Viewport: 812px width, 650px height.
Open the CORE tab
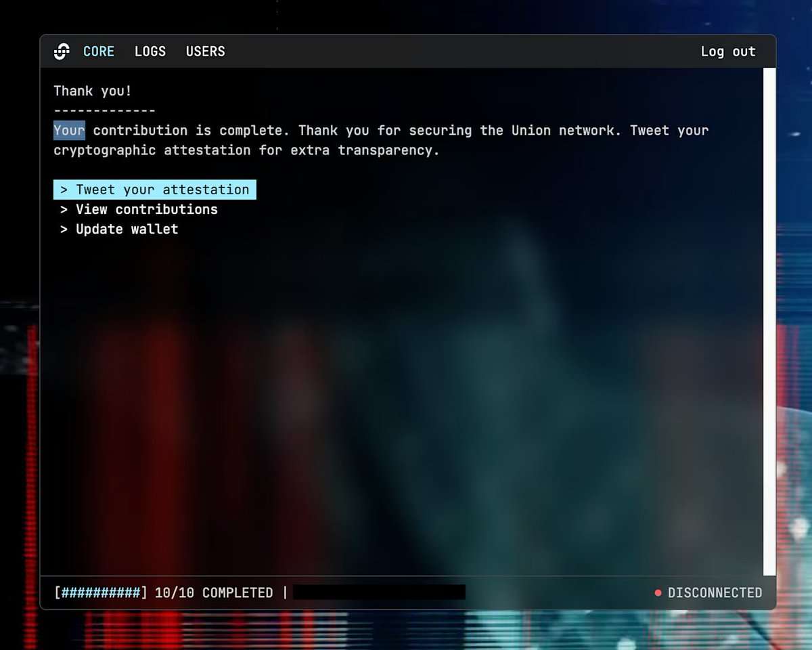coord(99,51)
